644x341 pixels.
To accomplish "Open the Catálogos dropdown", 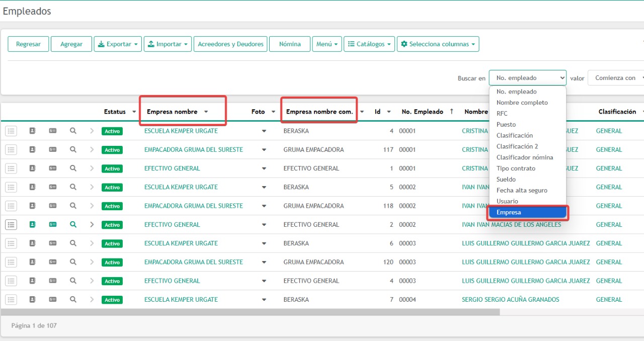I will tap(369, 44).
